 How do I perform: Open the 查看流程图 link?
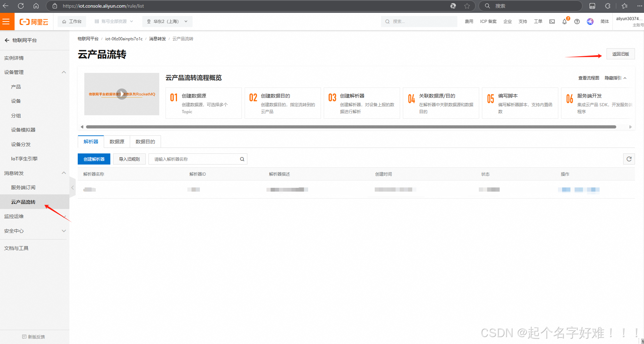click(x=589, y=78)
